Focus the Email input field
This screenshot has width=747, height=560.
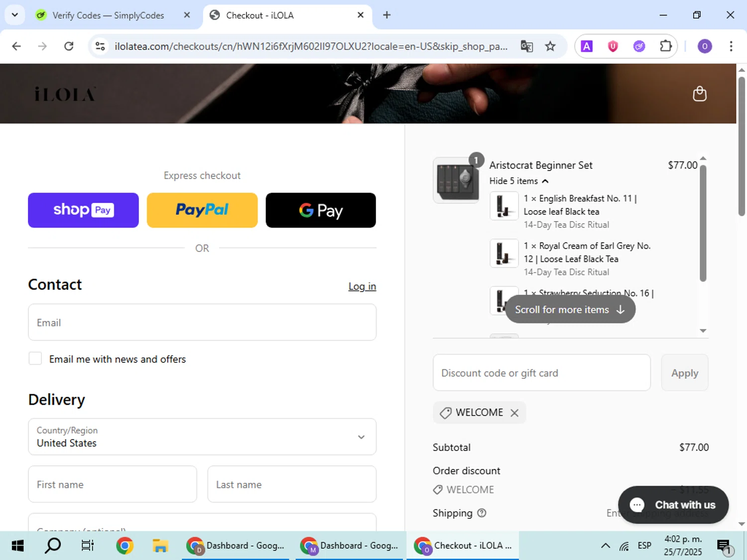pos(202,322)
